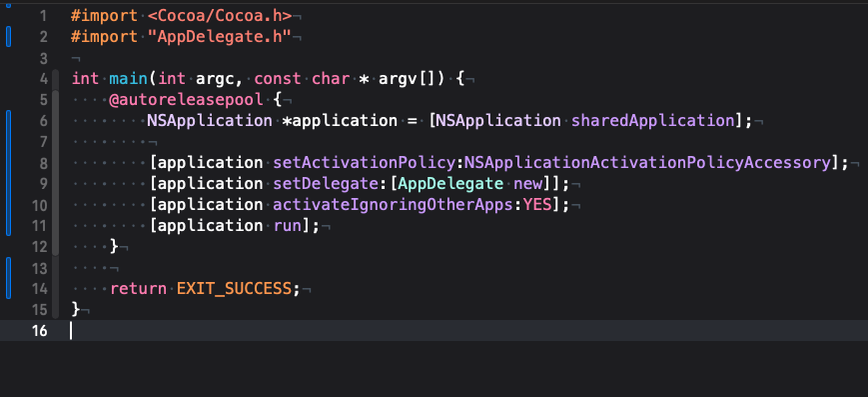This screenshot has width=868, height=397.
Task: Click the code folding ribbon beside line 9
Action: point(55,184)
